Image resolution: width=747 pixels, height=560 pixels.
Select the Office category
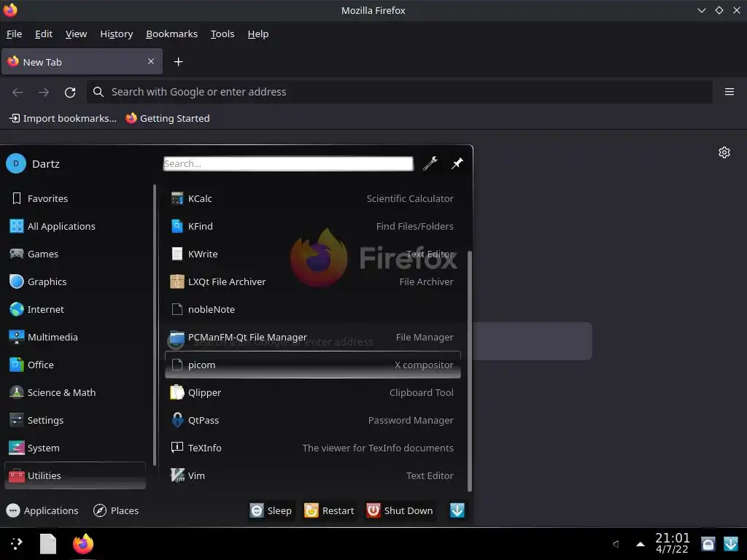point(75,365)
